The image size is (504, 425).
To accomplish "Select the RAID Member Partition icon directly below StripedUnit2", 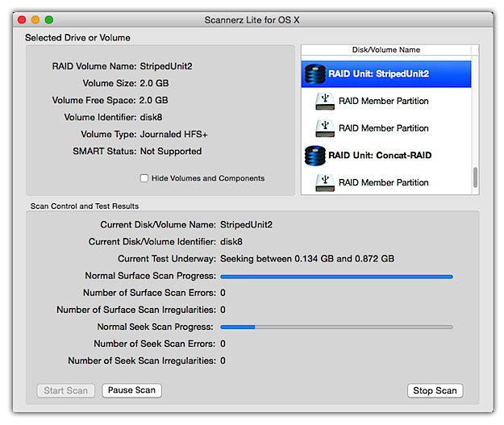I will [325, 102].
